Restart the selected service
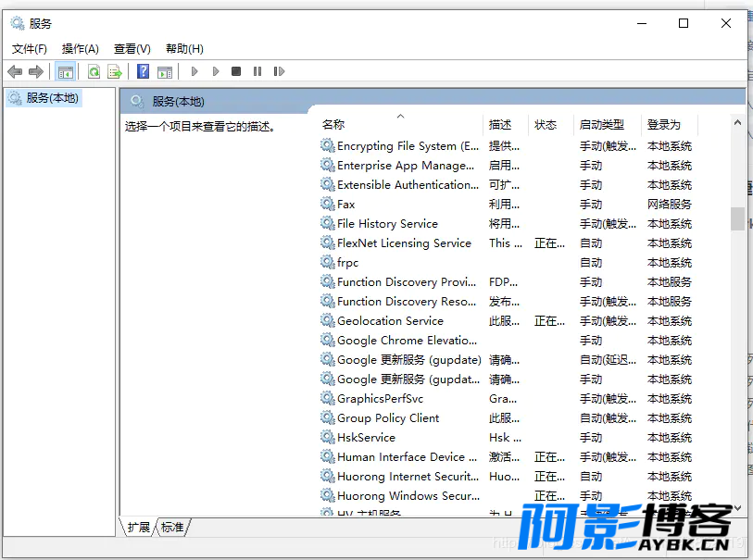753x560 pixels. click(279, 71)
